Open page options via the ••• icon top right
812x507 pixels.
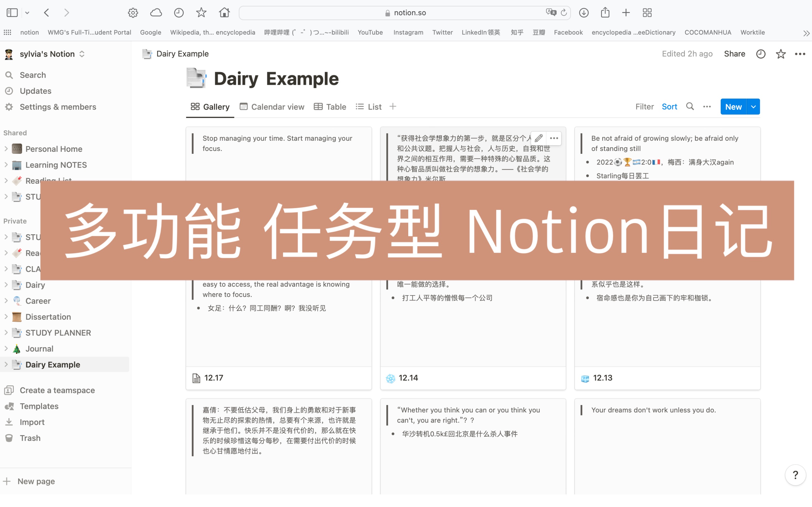click(x=800, y=54)
